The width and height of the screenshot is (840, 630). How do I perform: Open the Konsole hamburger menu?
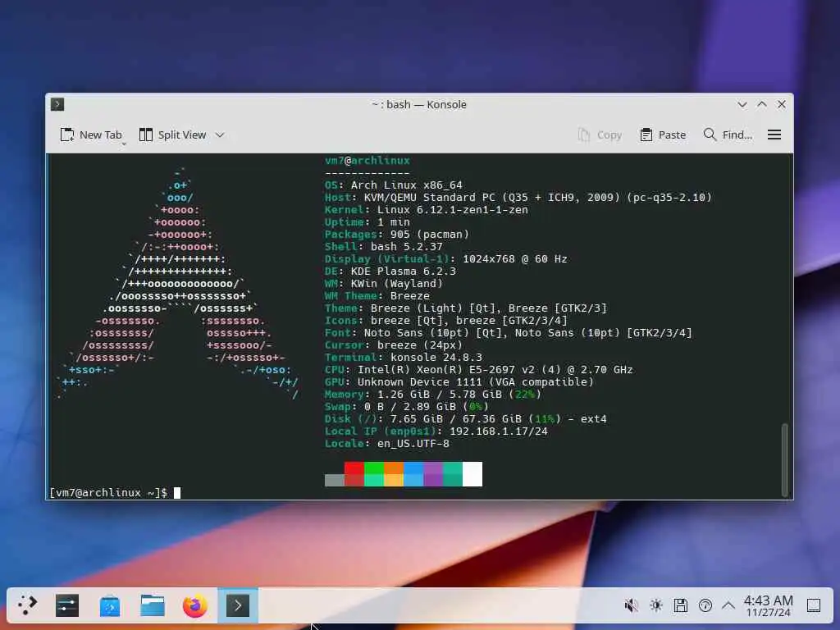(x=774, y=135)
